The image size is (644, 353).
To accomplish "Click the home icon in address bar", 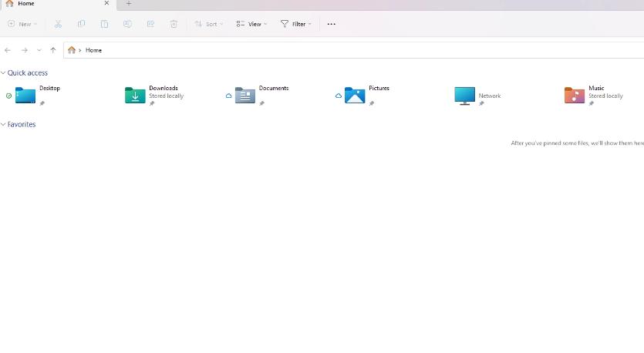I will coord(72,50).
